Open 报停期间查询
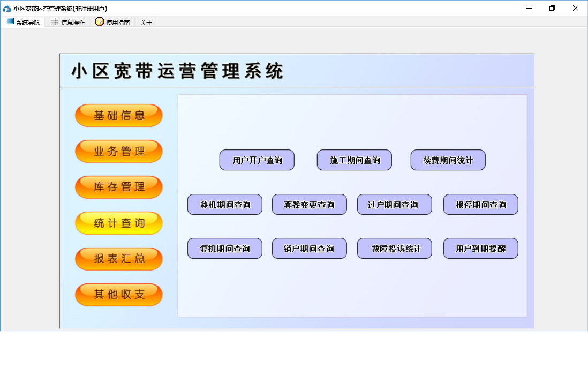Image resolution: width=588 pixels, height=382 pixels. 481,205
